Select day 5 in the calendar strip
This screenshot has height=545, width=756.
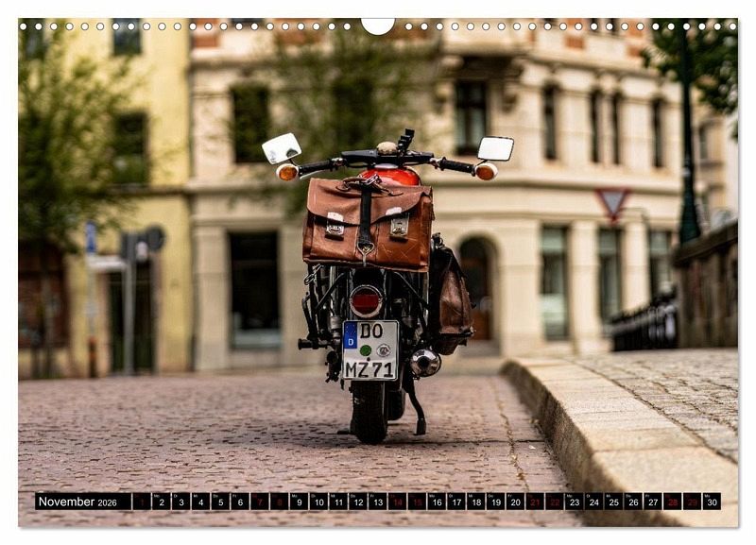pos(220,502)
